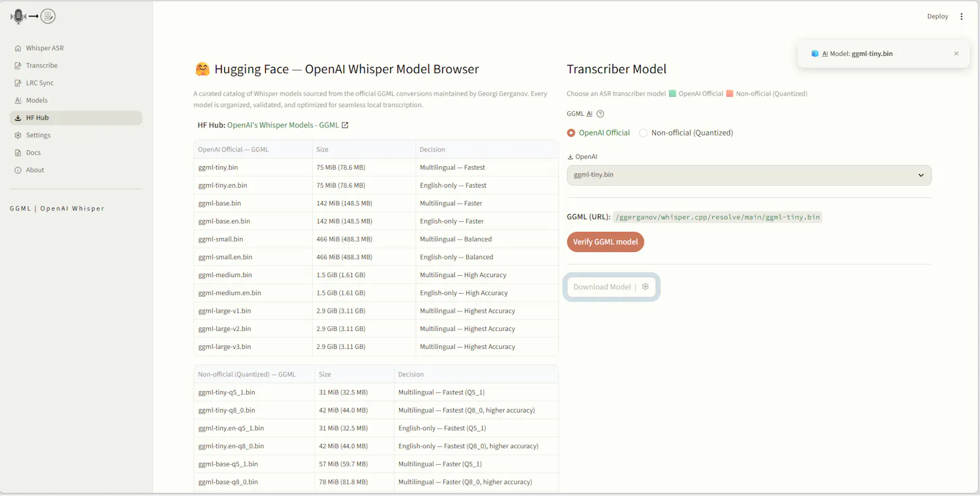The width and height of the screenshot is (980, 496).
Task: Click the HF Hub download icon
Action: coord(18,118)
